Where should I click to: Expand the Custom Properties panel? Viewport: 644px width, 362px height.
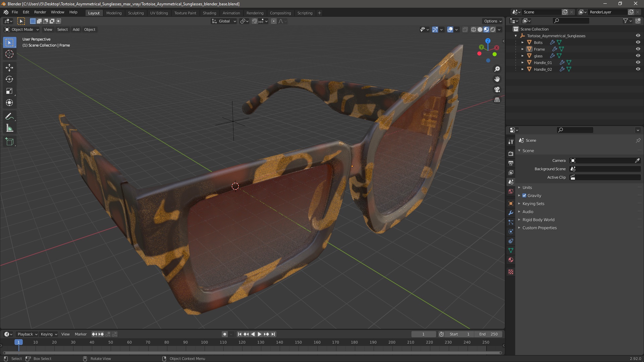(x=539, y=228)
